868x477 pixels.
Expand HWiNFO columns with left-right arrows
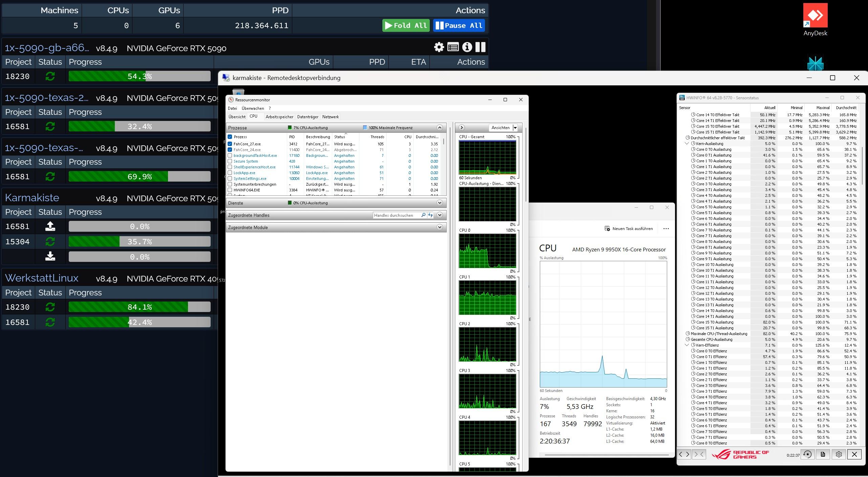click(x=684, y=455)
